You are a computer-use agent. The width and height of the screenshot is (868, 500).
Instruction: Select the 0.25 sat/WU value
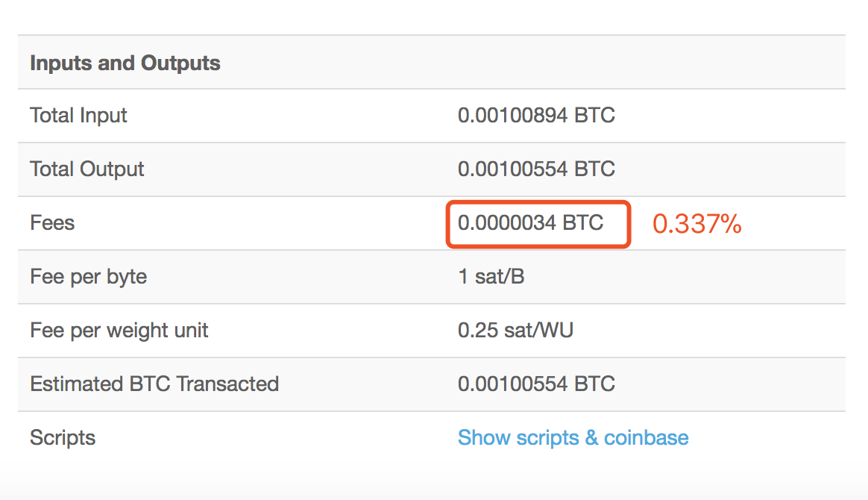[x=515, y=330]
